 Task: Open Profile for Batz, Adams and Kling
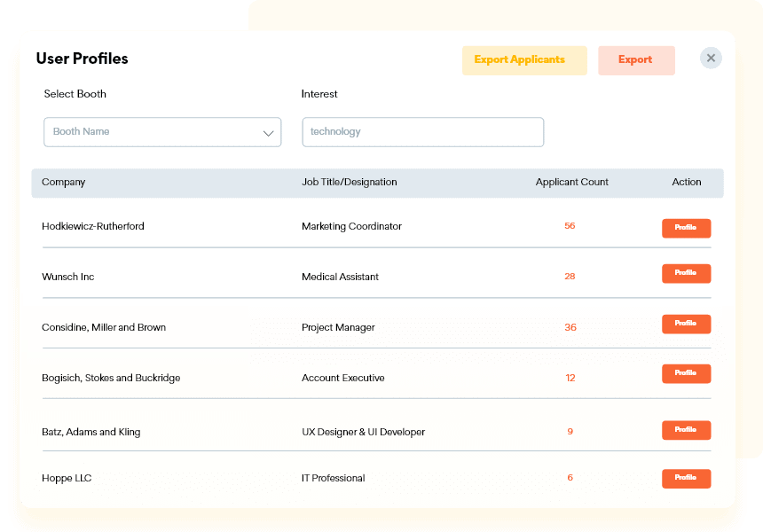(x=686, y=430)
